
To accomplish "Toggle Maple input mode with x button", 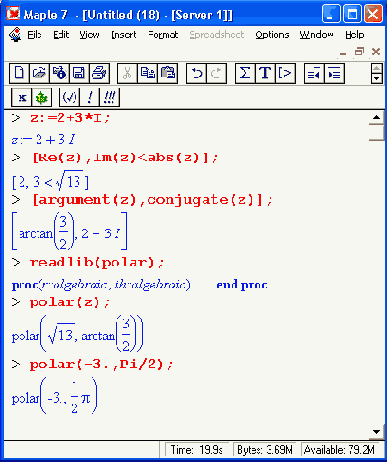I will 22,97.
